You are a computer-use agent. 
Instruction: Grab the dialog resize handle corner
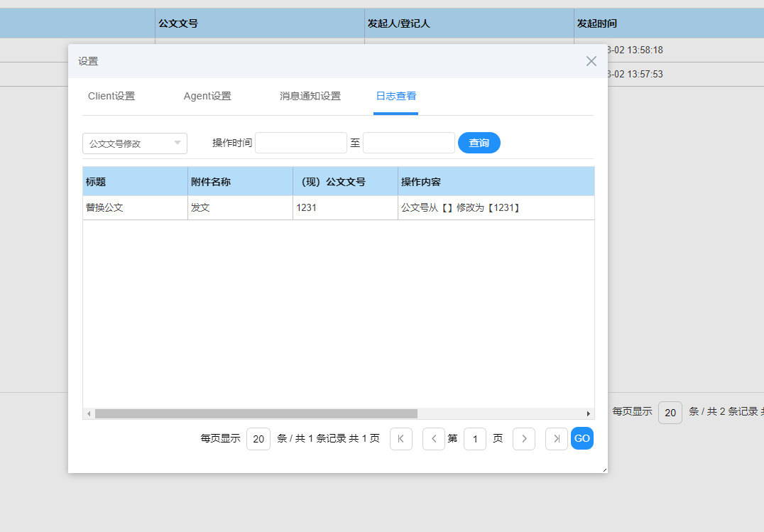604,469
